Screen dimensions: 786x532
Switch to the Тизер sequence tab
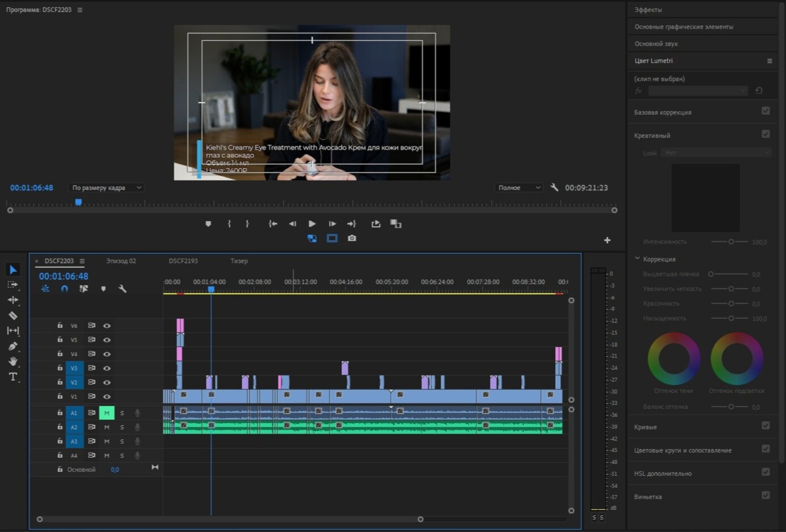click(x=239, y=261)
